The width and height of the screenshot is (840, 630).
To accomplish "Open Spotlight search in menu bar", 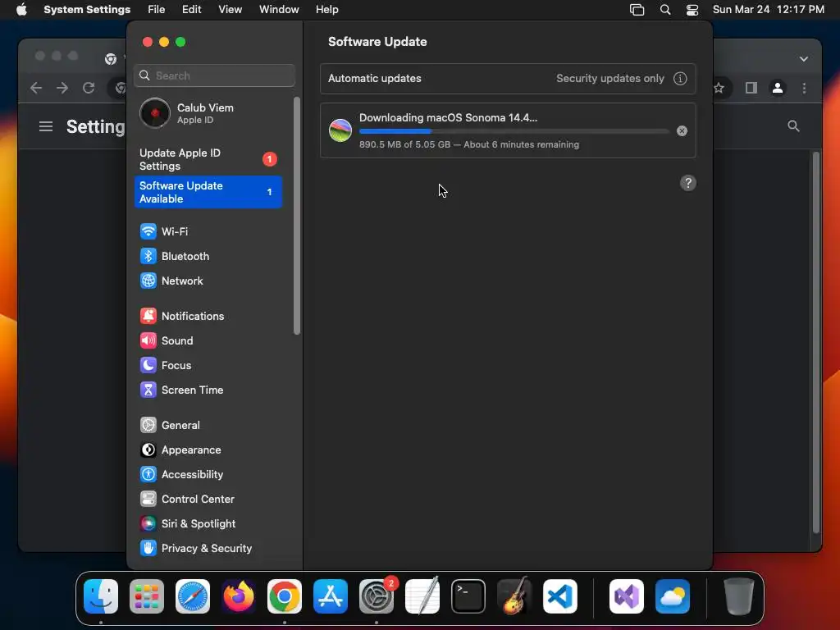I will click(x=664, y=10).
